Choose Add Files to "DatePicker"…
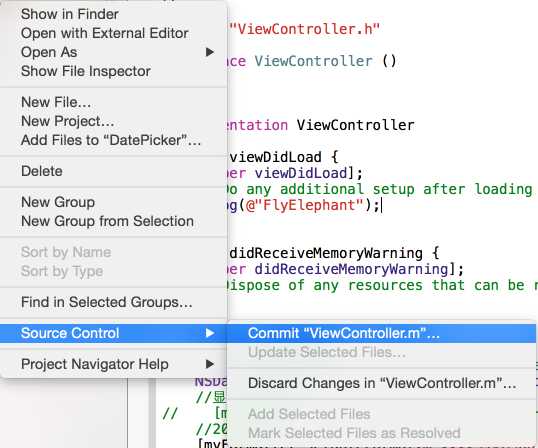The height and width of the screenshot is (448, 538). [111, 140]
